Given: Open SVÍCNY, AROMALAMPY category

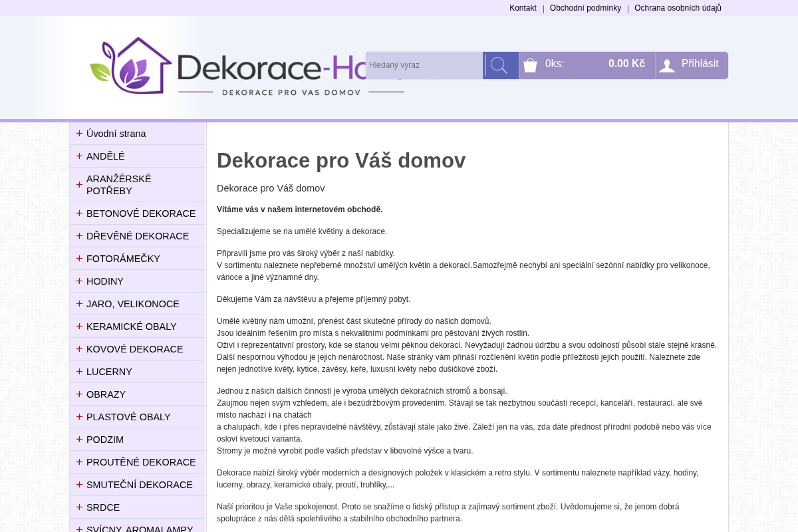Looking at the screenshot, I should tap(138, 526).
